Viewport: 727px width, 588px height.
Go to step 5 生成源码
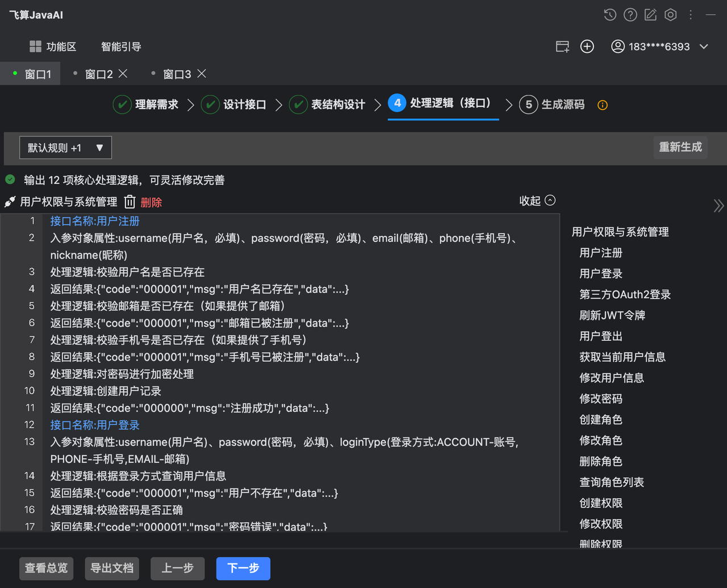(x=552, y=105)
